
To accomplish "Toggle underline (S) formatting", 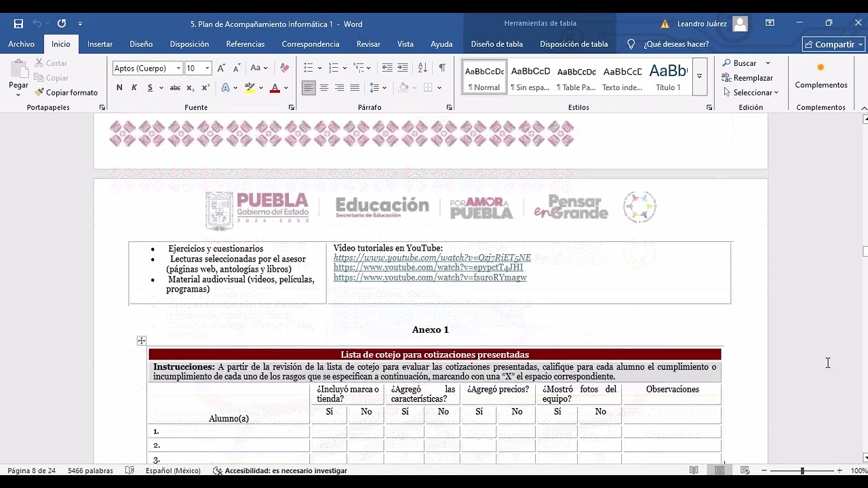I will tap(150, 87).
